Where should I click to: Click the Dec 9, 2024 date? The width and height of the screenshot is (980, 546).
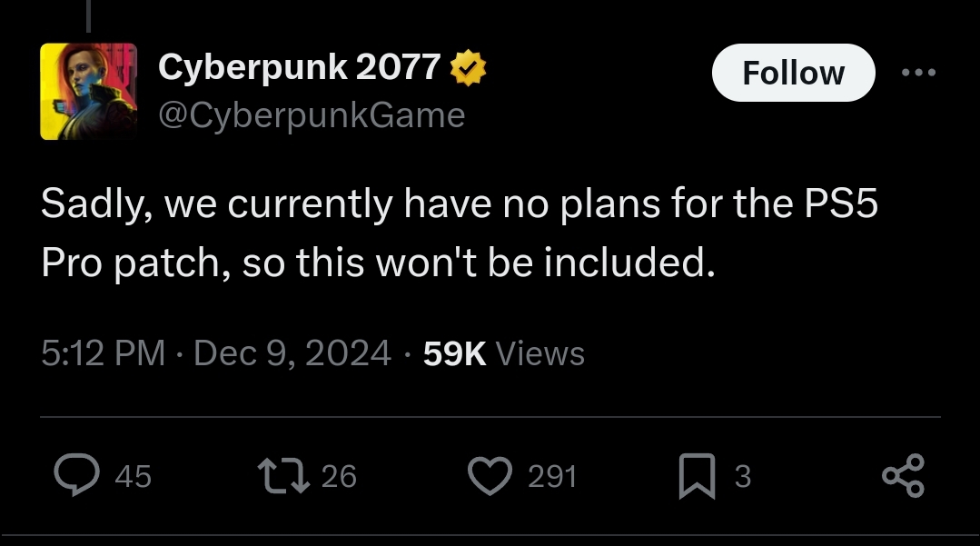tap(292, 352)
